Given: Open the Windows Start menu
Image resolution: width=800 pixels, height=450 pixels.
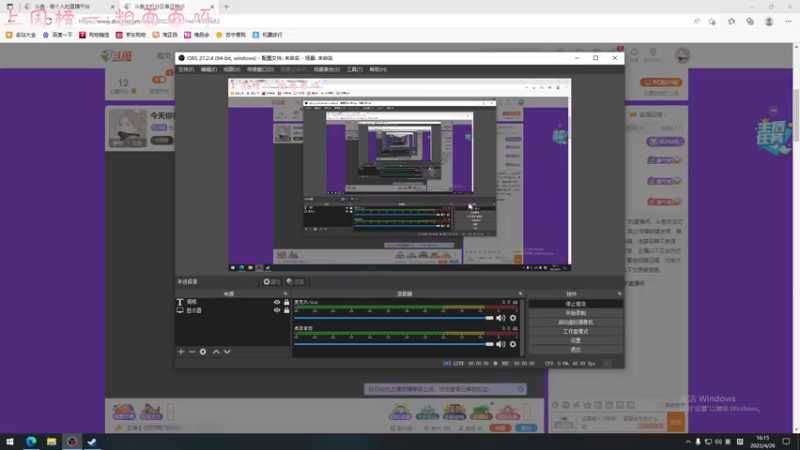Looking at the screenshot, I should click(x=10, y=442).
